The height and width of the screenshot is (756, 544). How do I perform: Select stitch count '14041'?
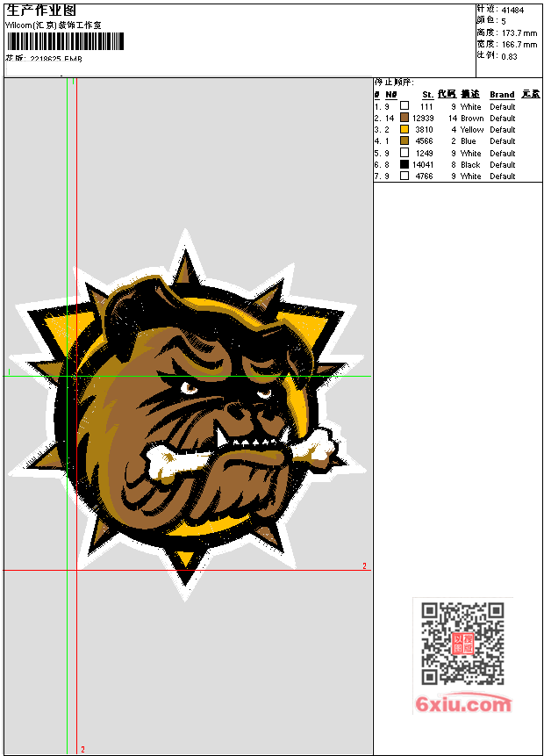click(423, 165)
